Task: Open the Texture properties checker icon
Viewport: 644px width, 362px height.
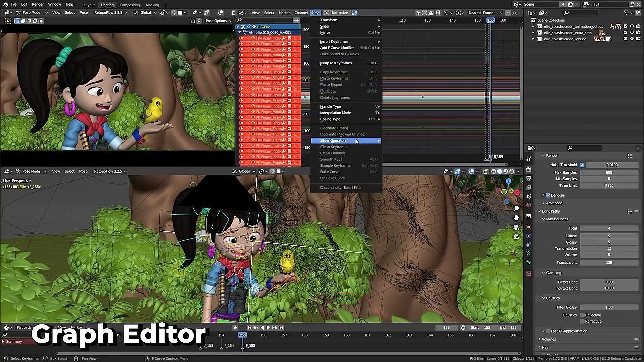Action: pos(529,273)
